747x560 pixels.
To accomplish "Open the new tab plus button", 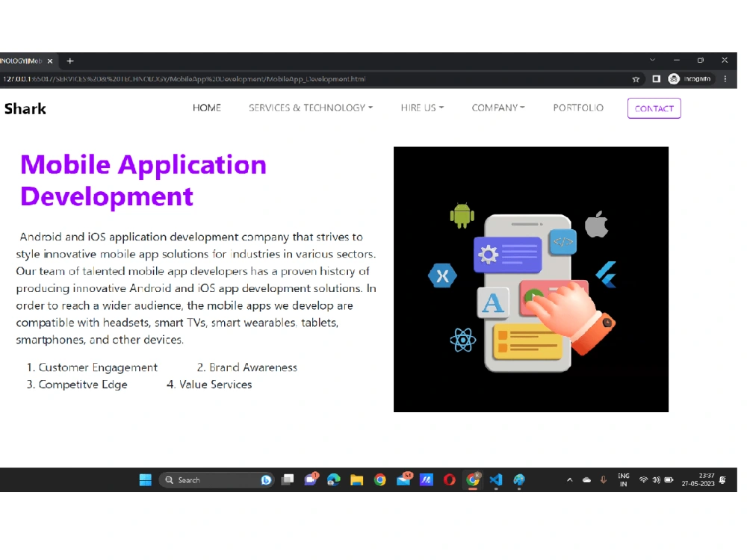I will pyautogui.click(x=70, y=61).
